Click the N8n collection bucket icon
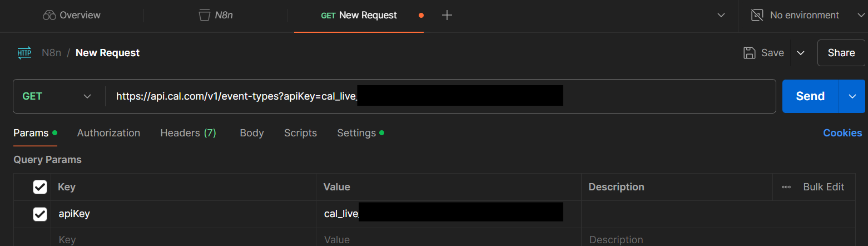Screen dimensions: 868x246 coord(204,16)
